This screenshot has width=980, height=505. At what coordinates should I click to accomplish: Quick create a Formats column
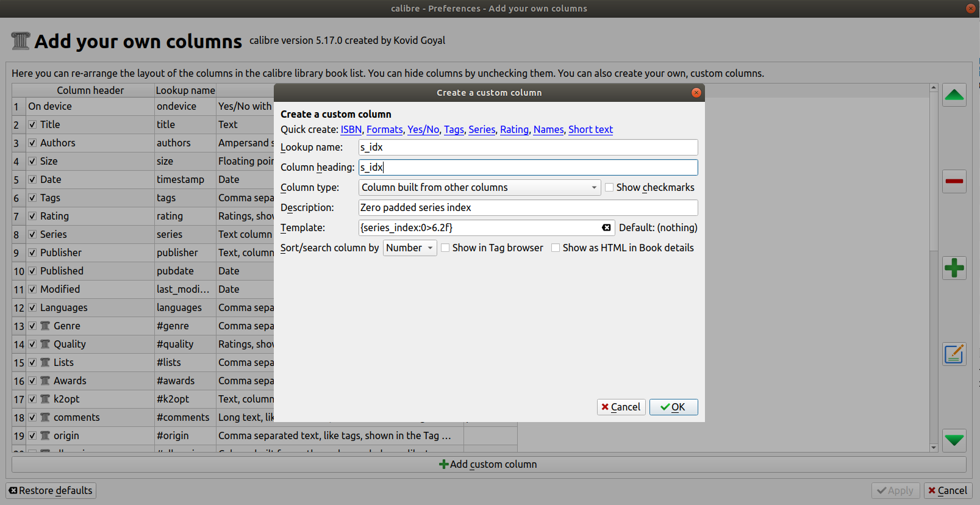pos(384,129)
